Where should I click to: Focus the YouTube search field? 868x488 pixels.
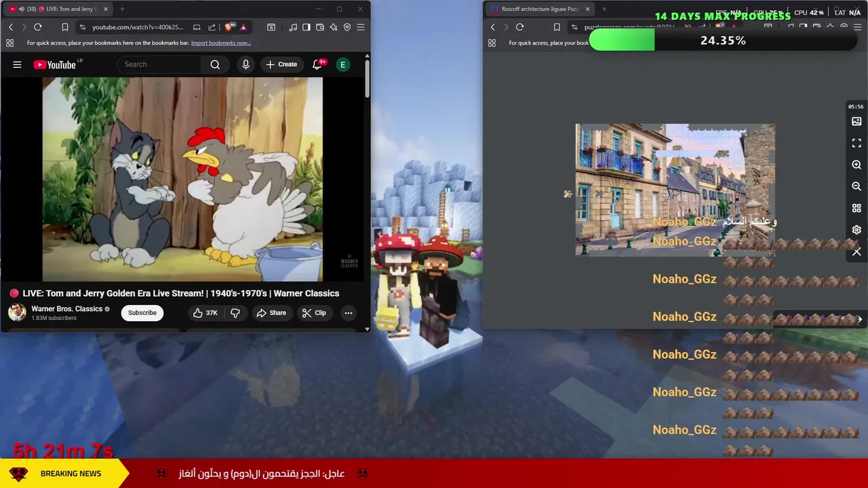click(x=159, y=64)
